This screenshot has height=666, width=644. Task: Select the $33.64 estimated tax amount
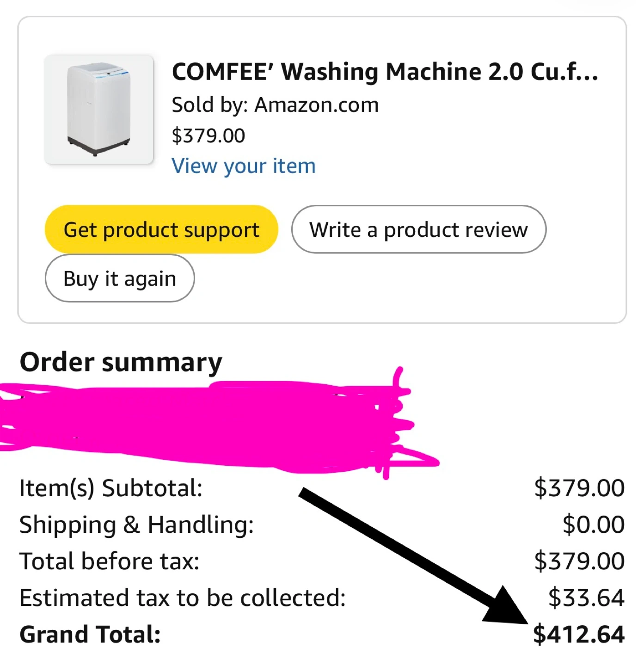[x=586, y=598]
